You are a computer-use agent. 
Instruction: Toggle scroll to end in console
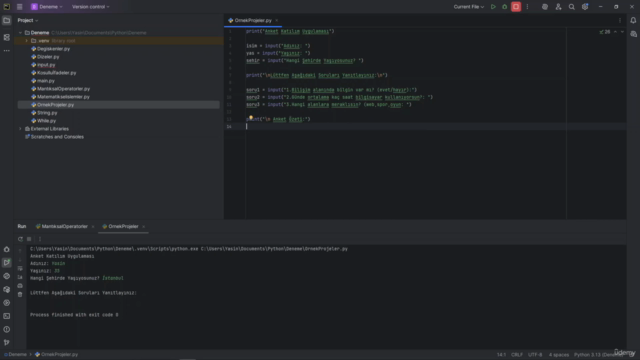point(20,277)
